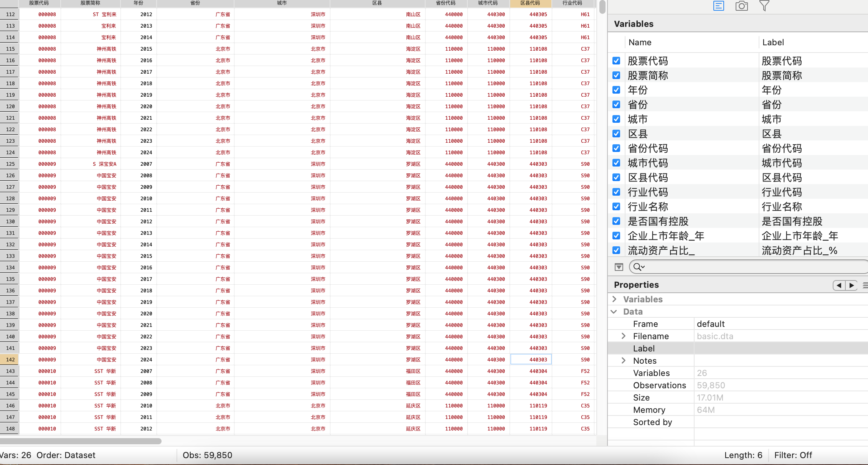Screen dimensions: 868x465
Task: Go to previous variable in Properties
Action: click(x=839, y=285)
